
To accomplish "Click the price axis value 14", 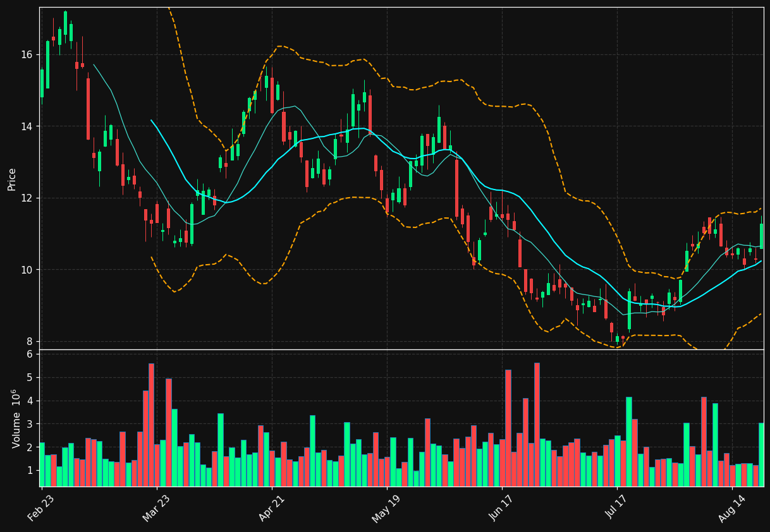I will click(27, 126).
